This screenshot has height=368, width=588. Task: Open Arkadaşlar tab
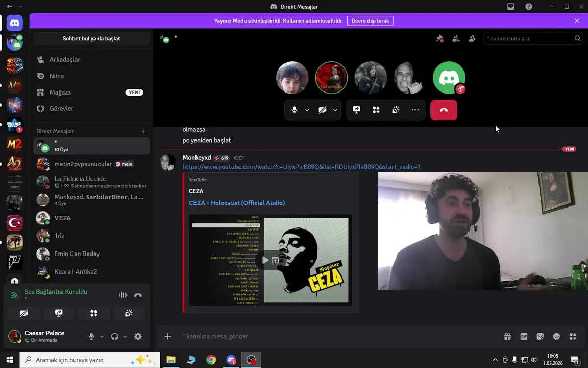click(x=91, y=59)
